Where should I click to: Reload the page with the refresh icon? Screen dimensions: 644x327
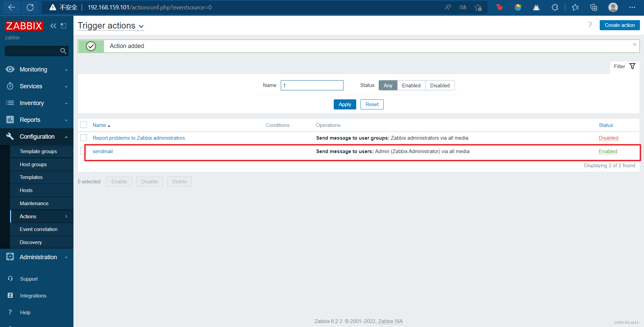[x=30, y=7]
